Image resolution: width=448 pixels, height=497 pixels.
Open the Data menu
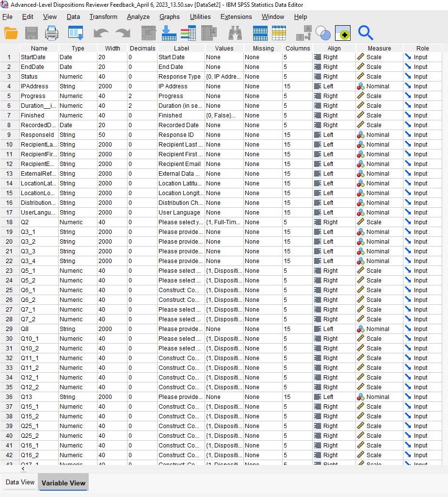pos(73,17)
